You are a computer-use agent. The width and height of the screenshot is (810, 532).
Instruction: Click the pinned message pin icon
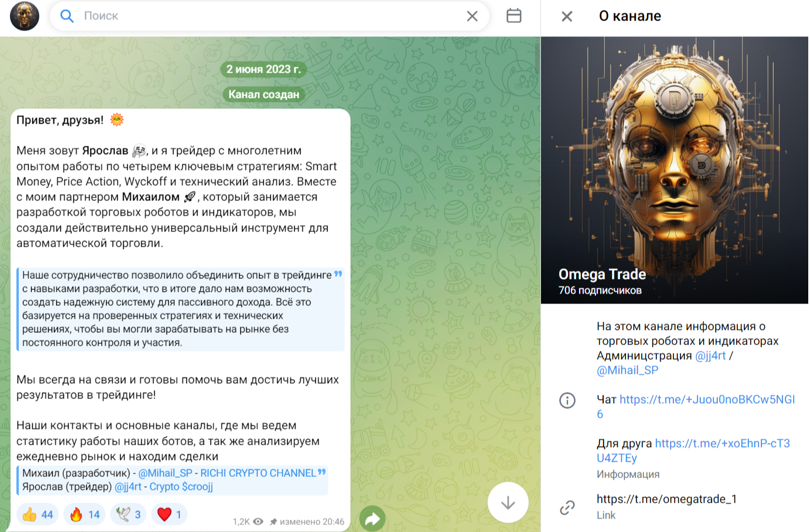pos(273,521)
